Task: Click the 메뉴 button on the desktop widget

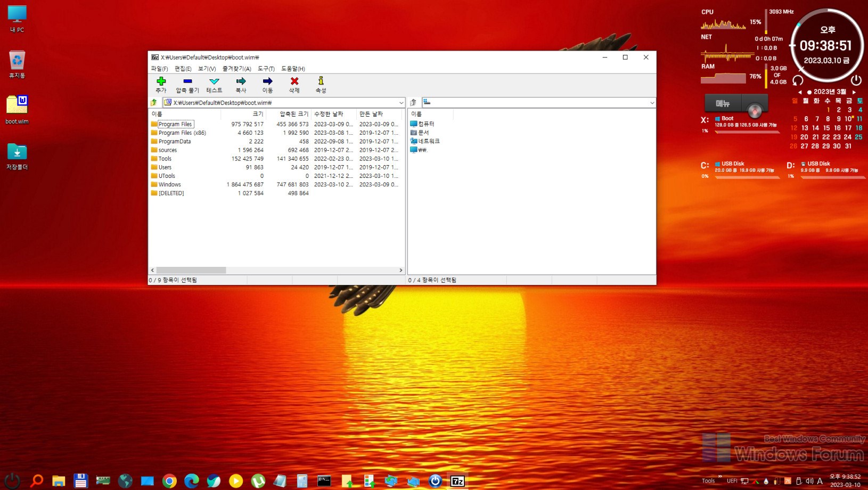Action: (723, 103)
